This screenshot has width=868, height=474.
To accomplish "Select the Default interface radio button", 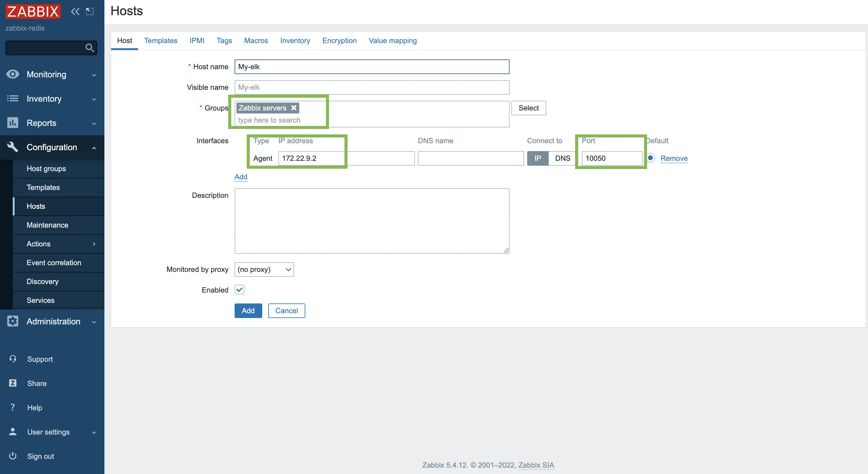I will coord(650,158).
